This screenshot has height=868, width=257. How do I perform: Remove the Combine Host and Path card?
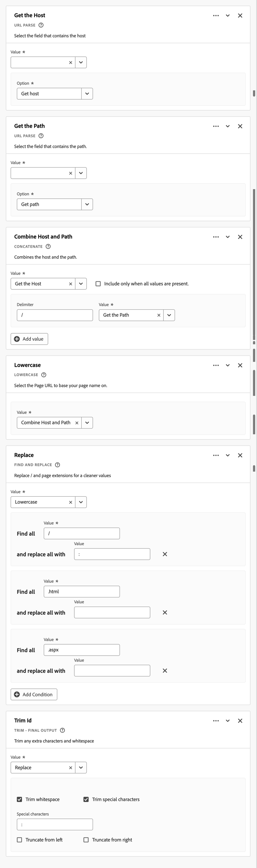(240, 237)
